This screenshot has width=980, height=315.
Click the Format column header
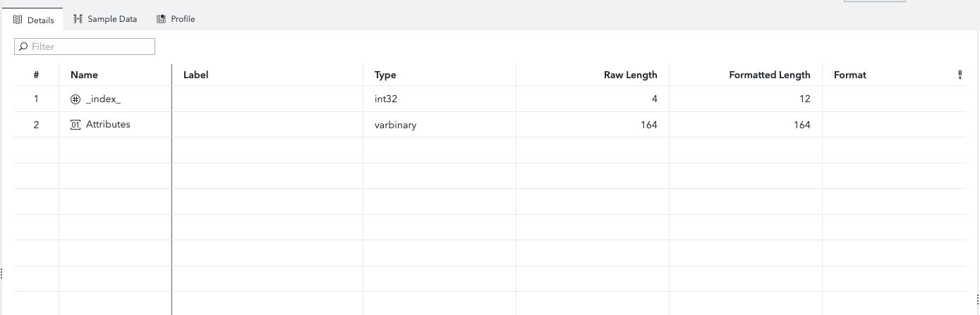(849, 75)
